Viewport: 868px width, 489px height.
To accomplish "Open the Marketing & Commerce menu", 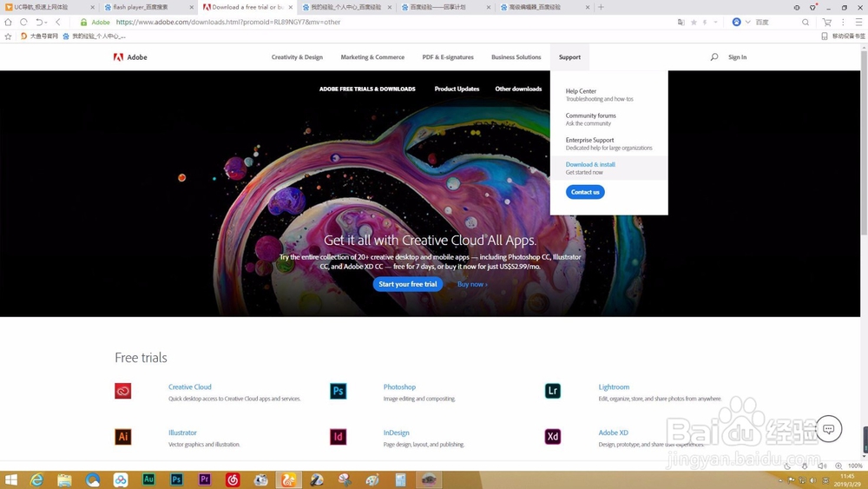I will coord(372,57).
